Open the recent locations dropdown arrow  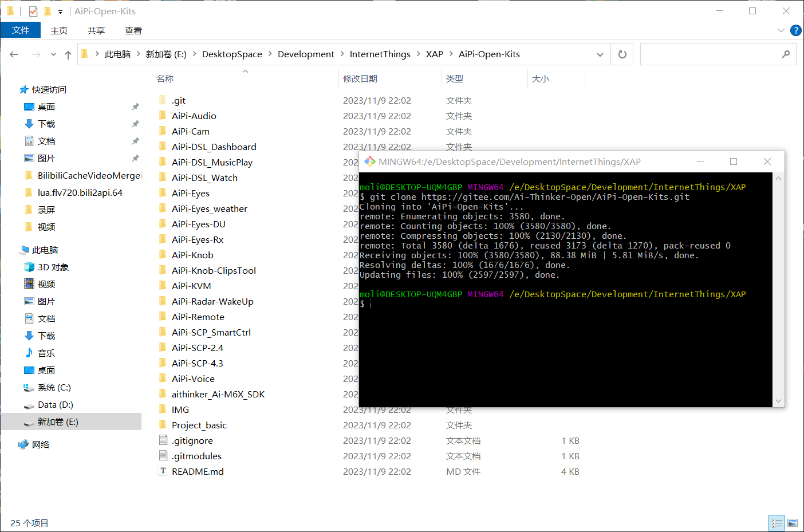[53, 54]
